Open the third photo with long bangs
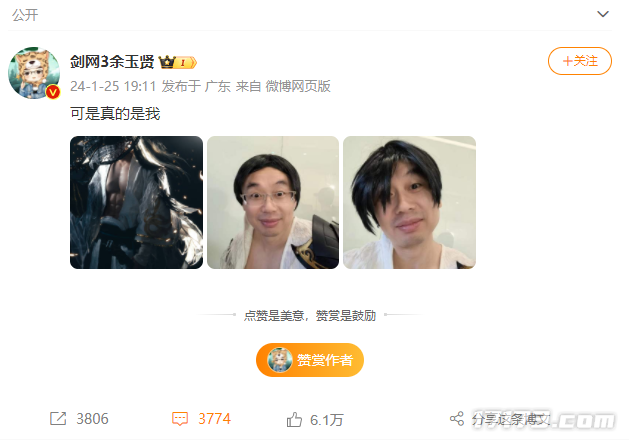Screen dimensions: 629x441 pos(410,202)
